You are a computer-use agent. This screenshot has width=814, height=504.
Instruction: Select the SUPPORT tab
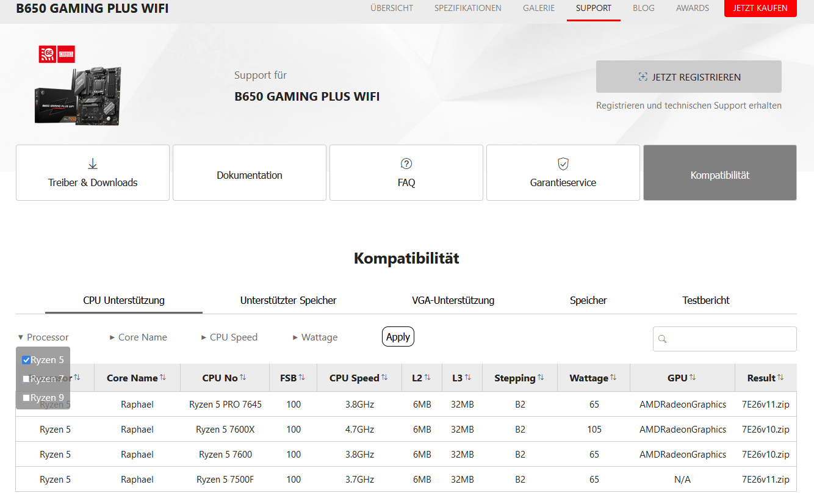[x=594, y=8]
